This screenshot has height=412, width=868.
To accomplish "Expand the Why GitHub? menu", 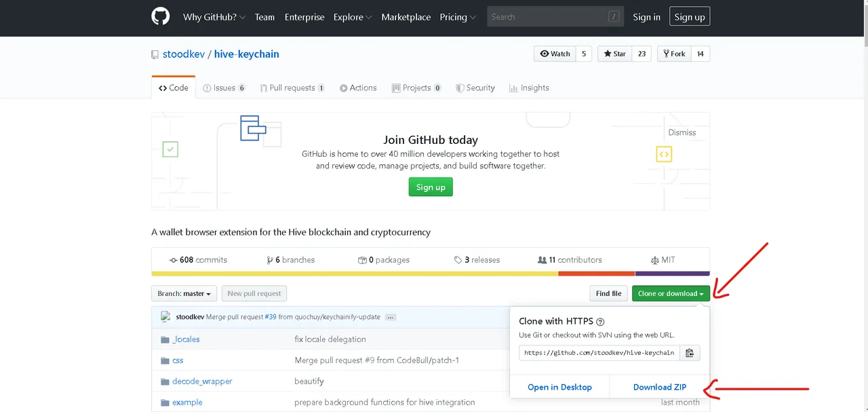I will click(214, 17).
